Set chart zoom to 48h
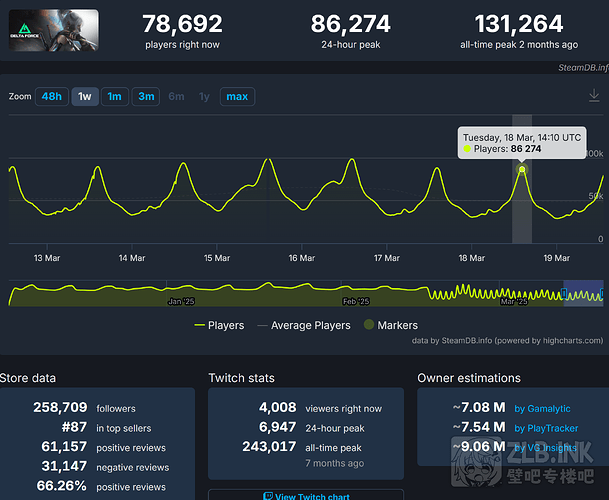This screenshot has height=500, width=609. tap(51, 97)
